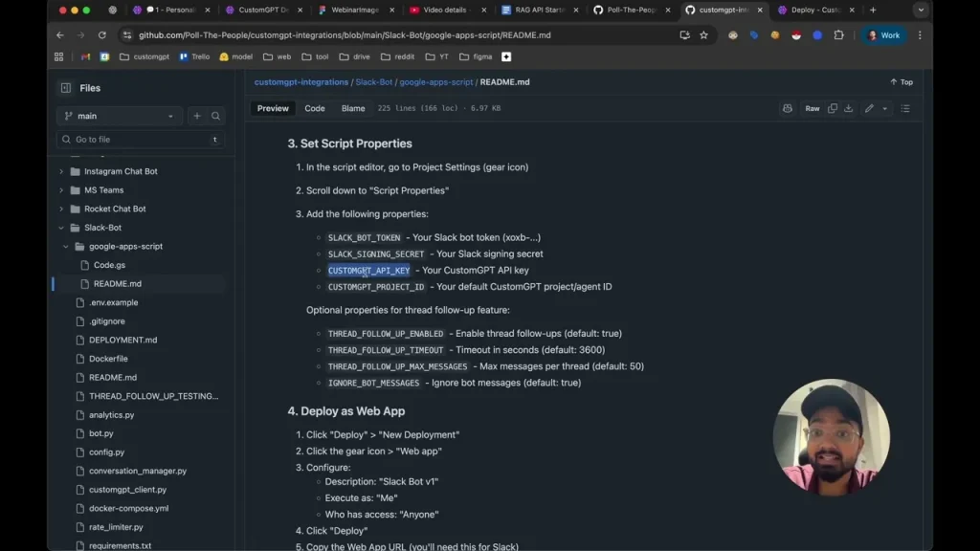Expand the MS Teams folder
The width and height of the screenshot is (980, 551).
(x=61, y=190)
